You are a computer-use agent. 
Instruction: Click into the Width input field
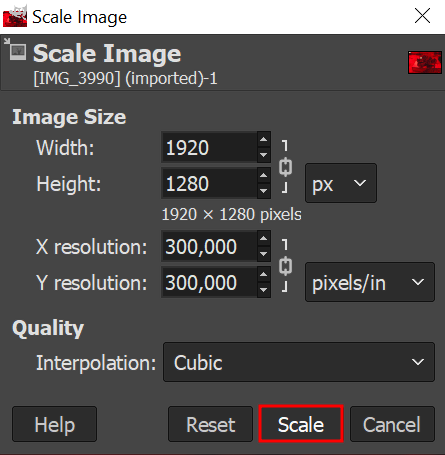[x=209, y=147]
